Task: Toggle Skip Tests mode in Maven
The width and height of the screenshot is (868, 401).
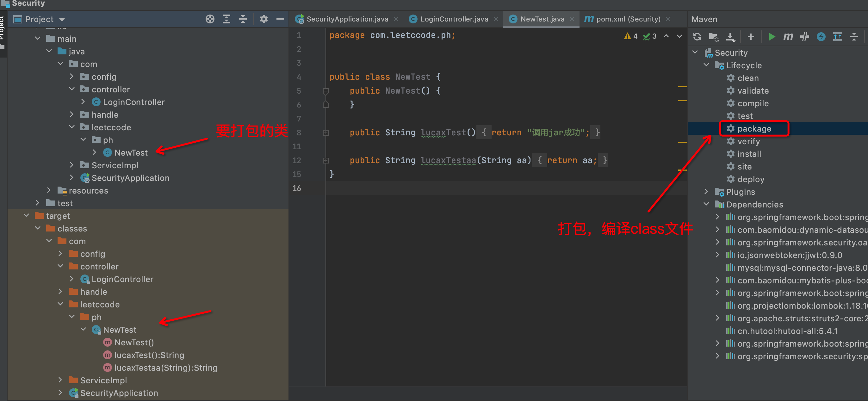Action: pos(821,37)
